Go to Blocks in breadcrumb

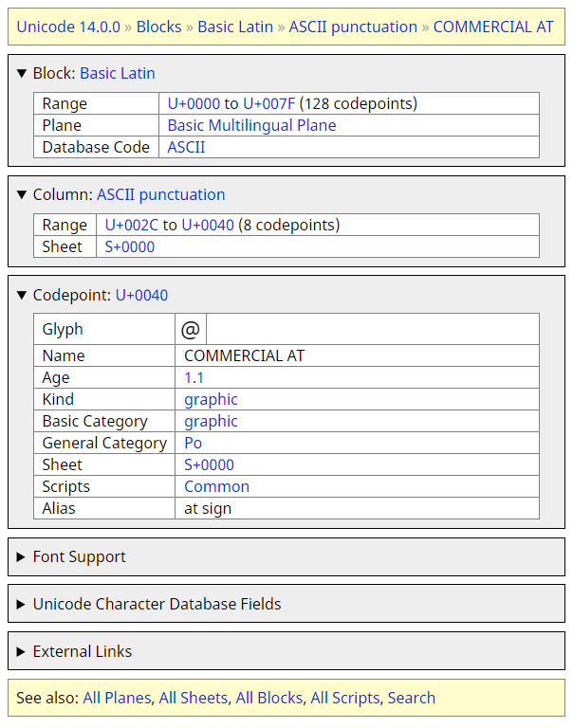pos(159,27)
